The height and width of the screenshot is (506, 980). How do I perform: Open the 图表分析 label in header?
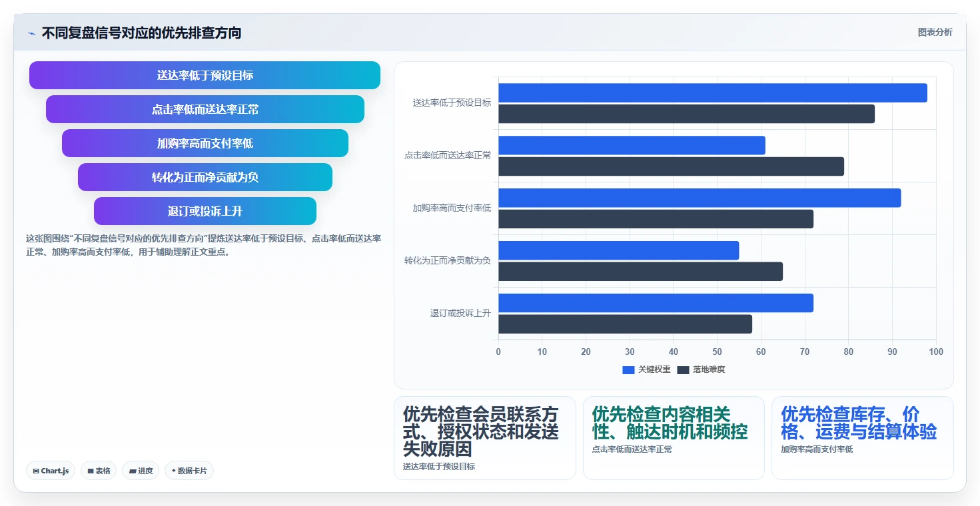tap(935, 32)
